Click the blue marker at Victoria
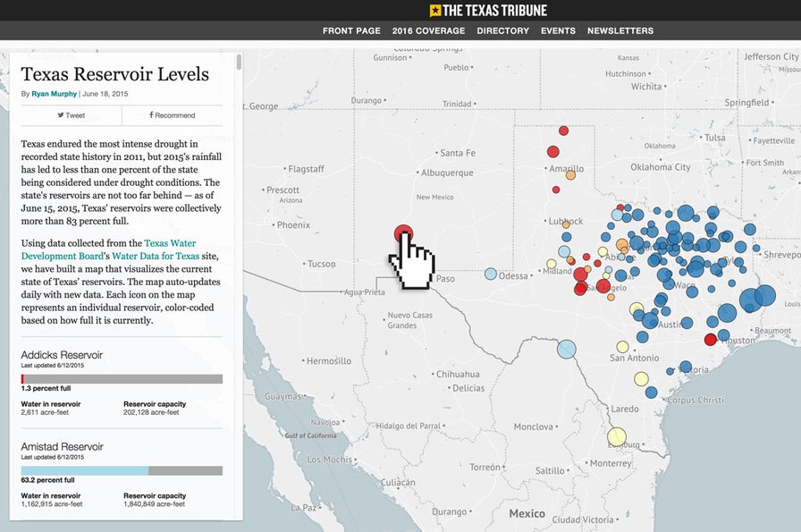 (x=685, y=367)
